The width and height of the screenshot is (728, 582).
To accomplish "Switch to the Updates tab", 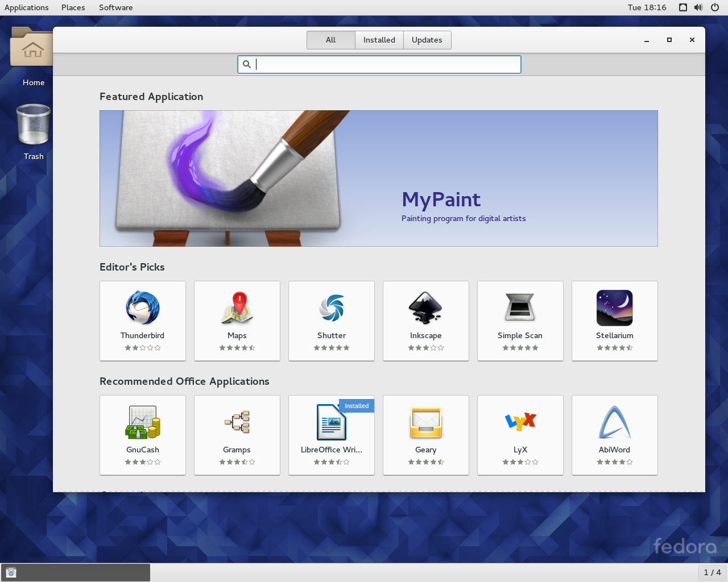I will [x=427, y=40].
